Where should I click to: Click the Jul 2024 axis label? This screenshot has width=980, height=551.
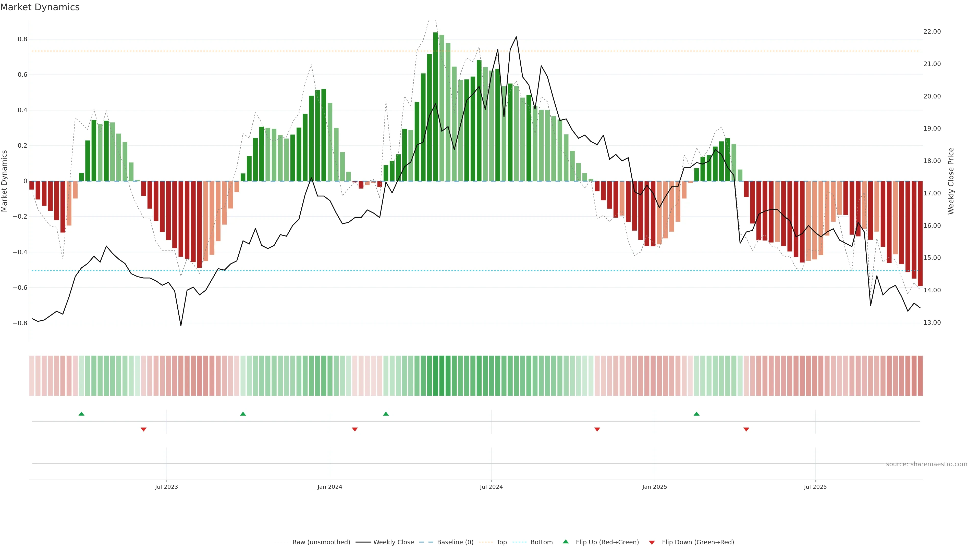pyautogui.click(x=491, y=487)
